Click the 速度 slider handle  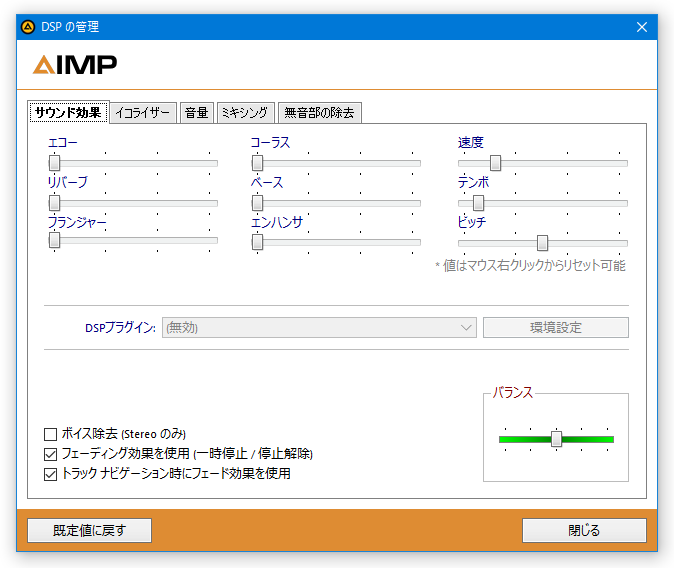click(x=496, y=163)
